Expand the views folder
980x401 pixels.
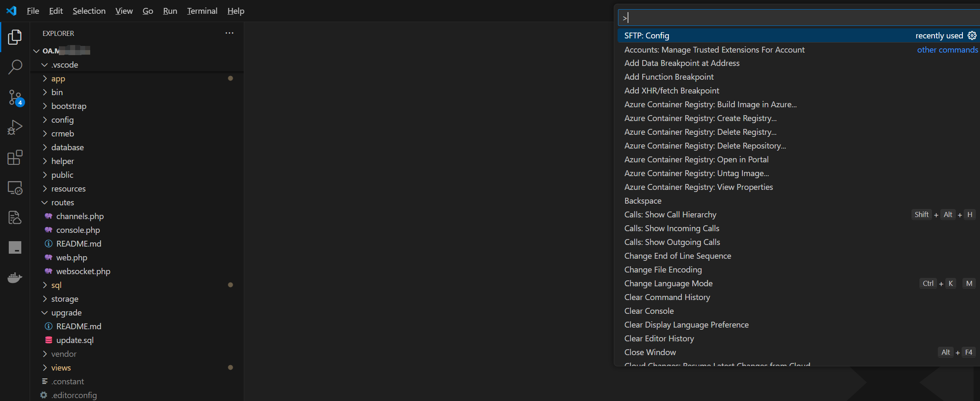pyautogui.click(x=137, y=368)
